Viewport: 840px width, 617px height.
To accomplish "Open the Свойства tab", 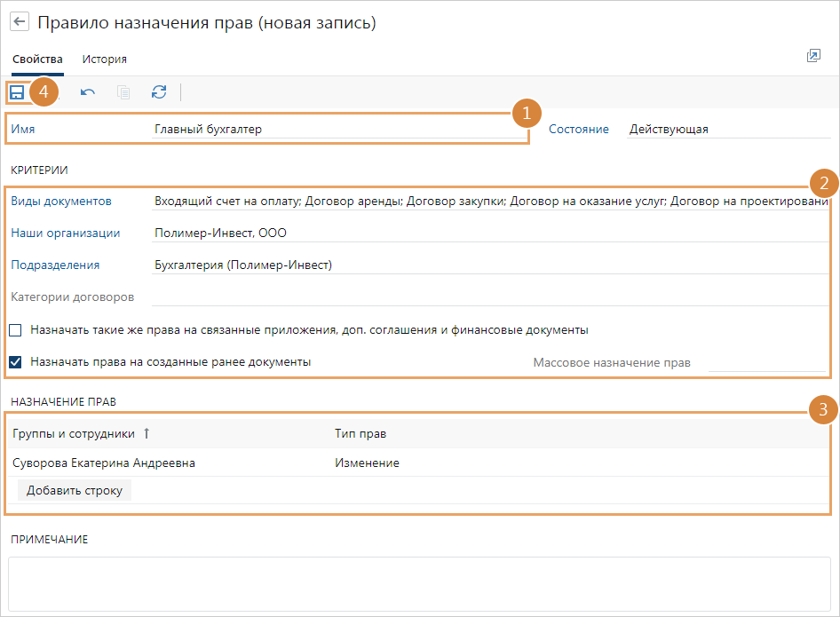I will [x=37, y=59].
